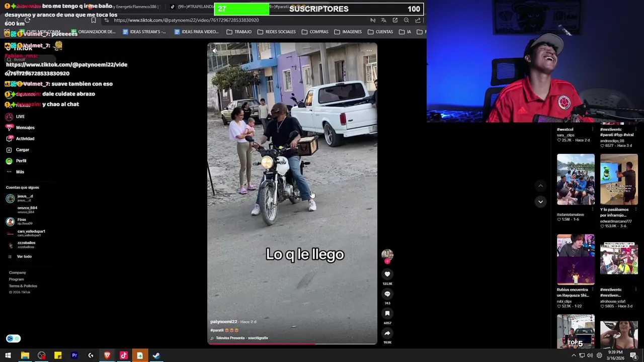Image resolution: width=644 pixels, height=362 pixels.
Task: Open the TOP 5 video thumbnail
Action: (x=576, y=331)
